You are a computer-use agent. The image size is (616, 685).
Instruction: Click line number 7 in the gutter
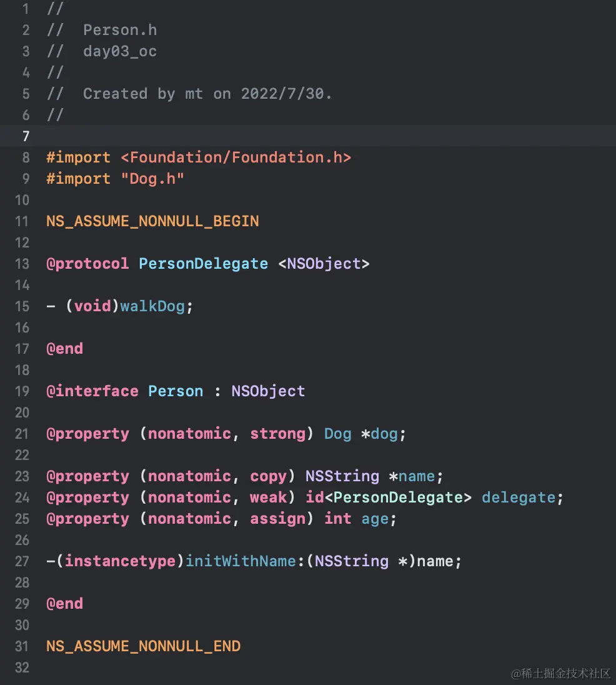26,136
